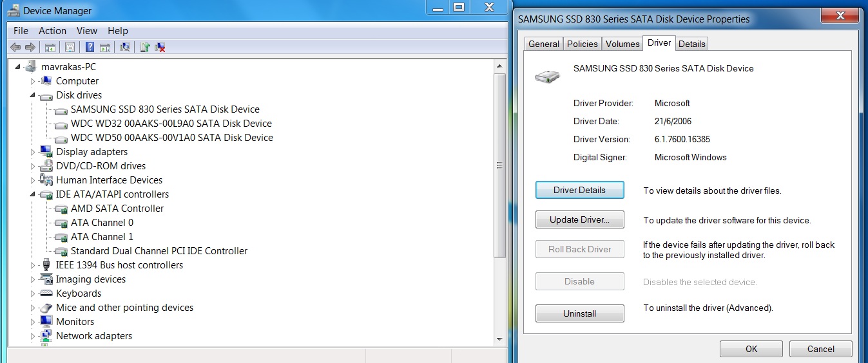The height and width of the screenshot is (363, 868).
Task: Click the Computer node icon in tree
Action: pyautogui.click(x=46, y=80)
